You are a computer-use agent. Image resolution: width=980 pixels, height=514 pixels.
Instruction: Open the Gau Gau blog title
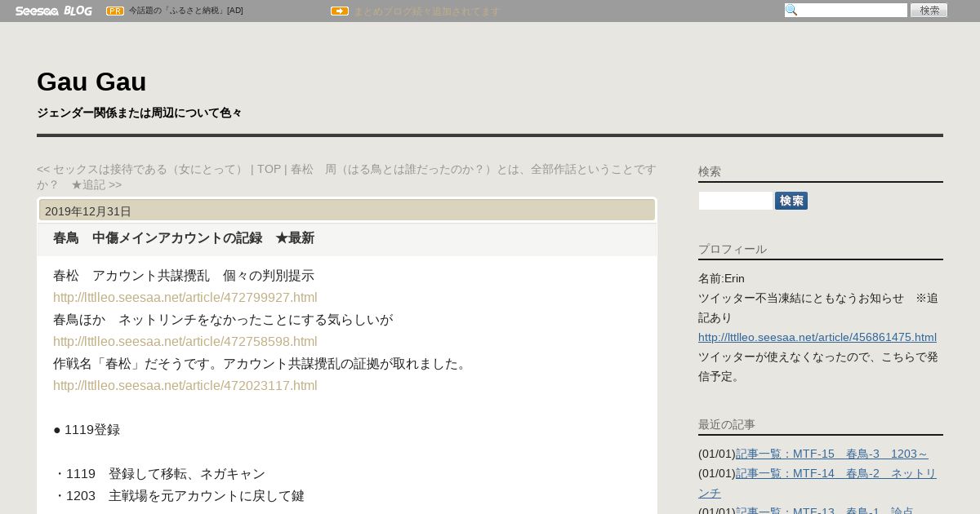91,82
